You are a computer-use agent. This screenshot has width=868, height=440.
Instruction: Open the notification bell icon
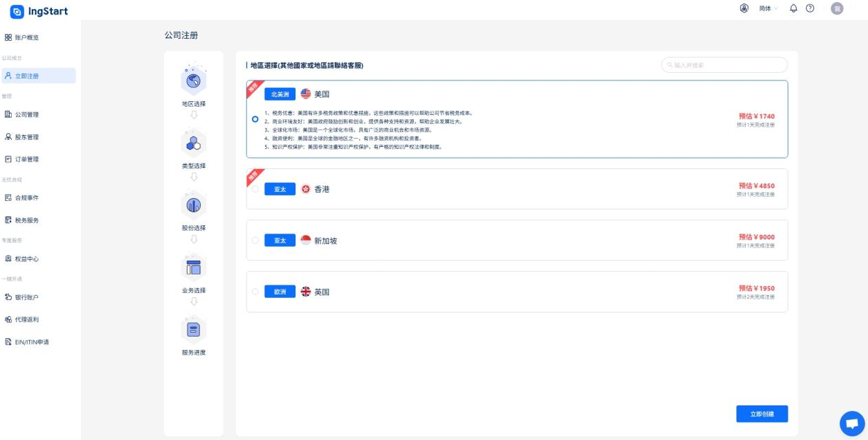(793, 8)
